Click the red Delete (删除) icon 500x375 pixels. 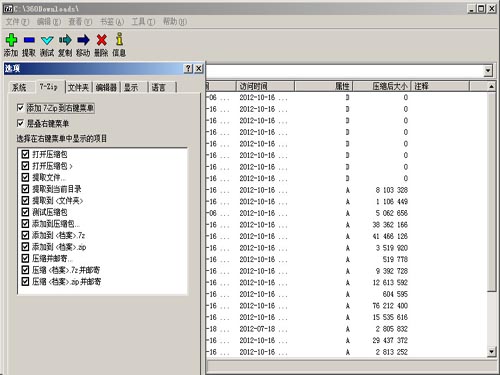101,40
